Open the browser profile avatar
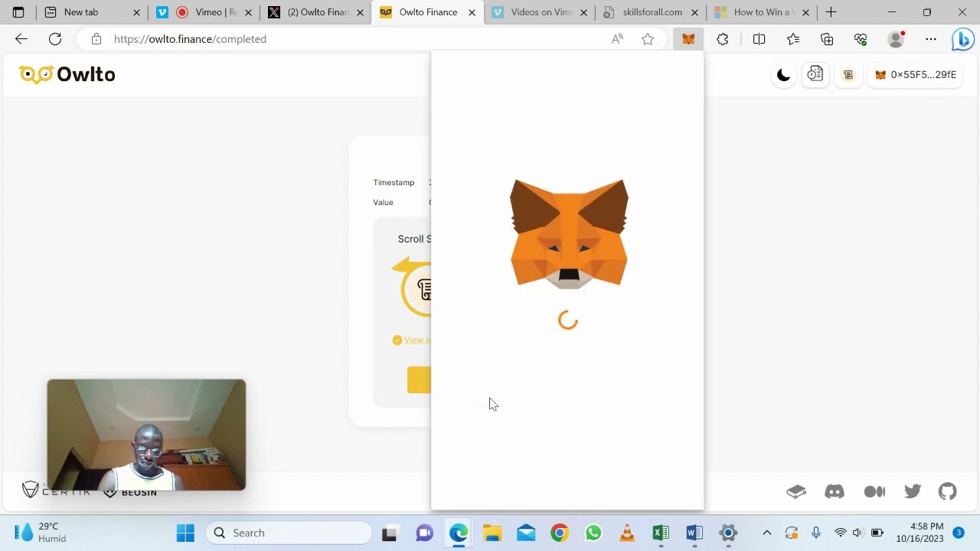The height and width of the screenshot is (551, 980). pyautogui.click(x=896, y=39)
